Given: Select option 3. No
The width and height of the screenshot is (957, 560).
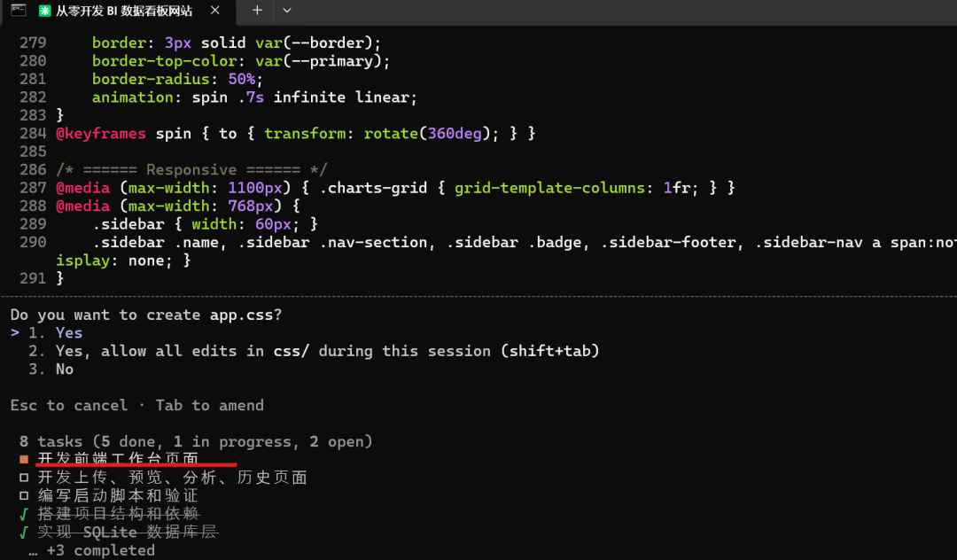Looking at the screenshot, I should [51, 369].
